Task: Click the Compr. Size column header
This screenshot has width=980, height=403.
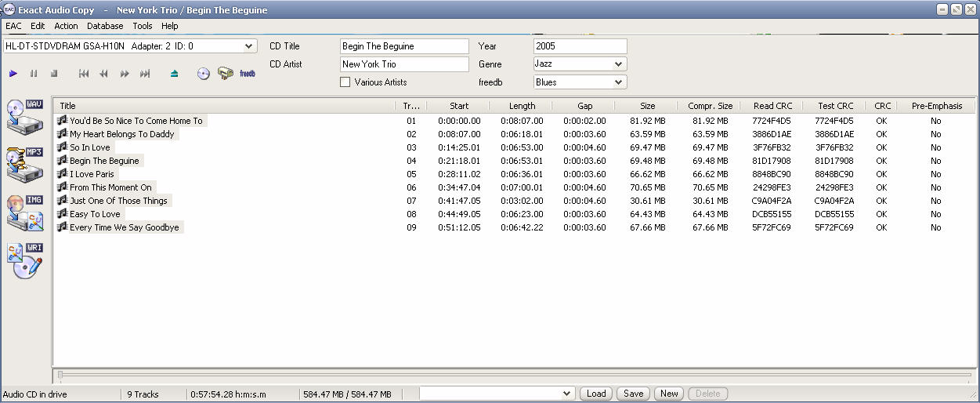Action: pyautogui.click(x=710, y=106)
